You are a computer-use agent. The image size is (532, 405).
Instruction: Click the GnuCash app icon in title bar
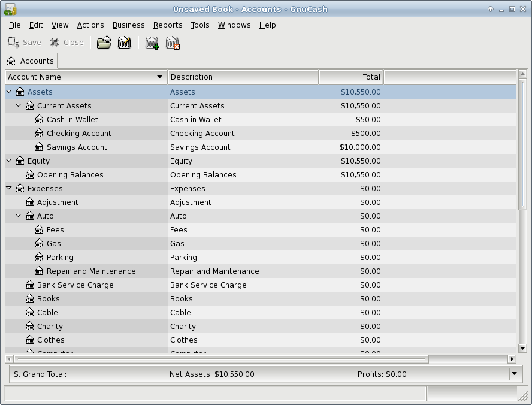point(10,9)
